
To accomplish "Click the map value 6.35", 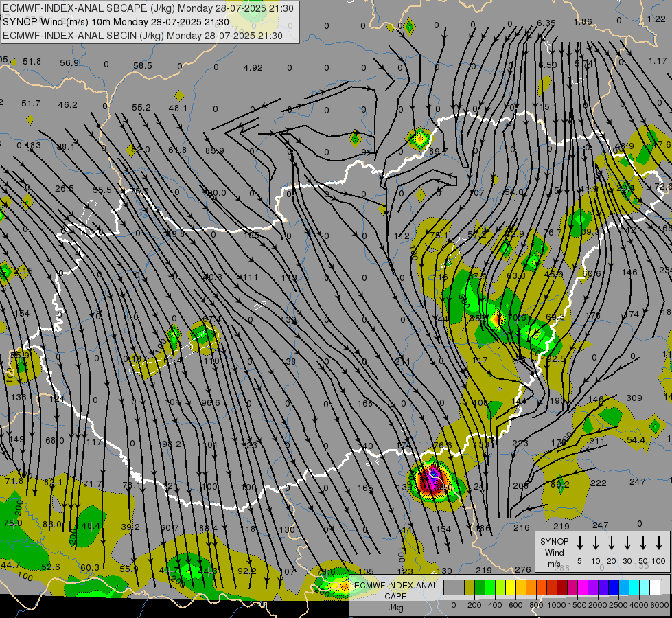I will [546, 23].
